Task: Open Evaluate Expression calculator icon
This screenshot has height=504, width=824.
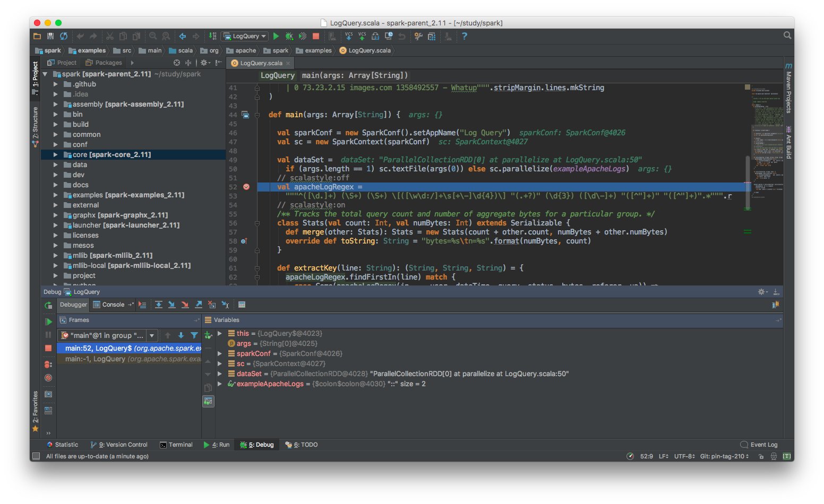Action: pyautogui.click(x=242, y=305)
